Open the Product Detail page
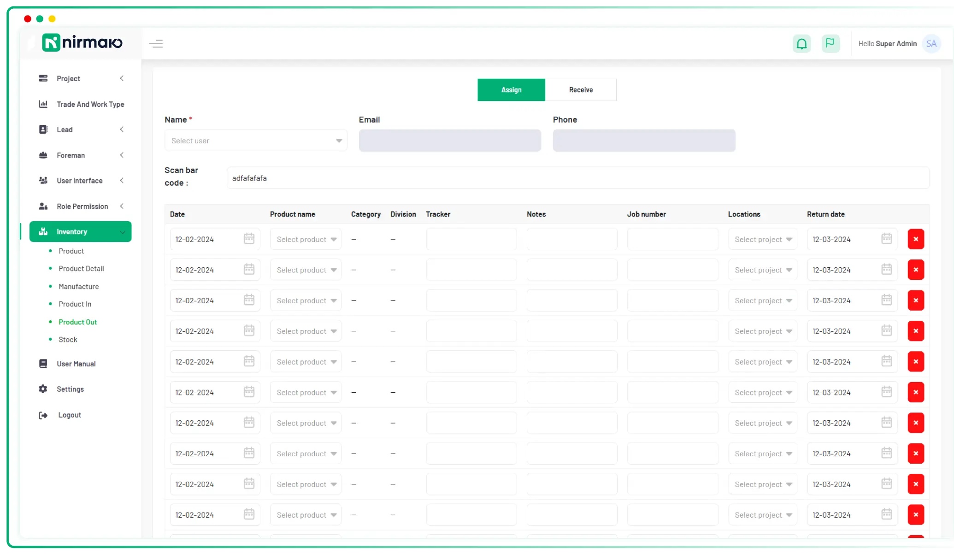Image resolution: width=954 pixels, height=560 pixels. tap(81, 269)
